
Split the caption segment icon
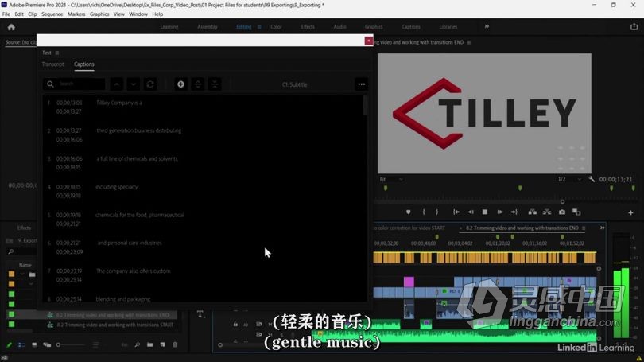click(x=197, y=84)
